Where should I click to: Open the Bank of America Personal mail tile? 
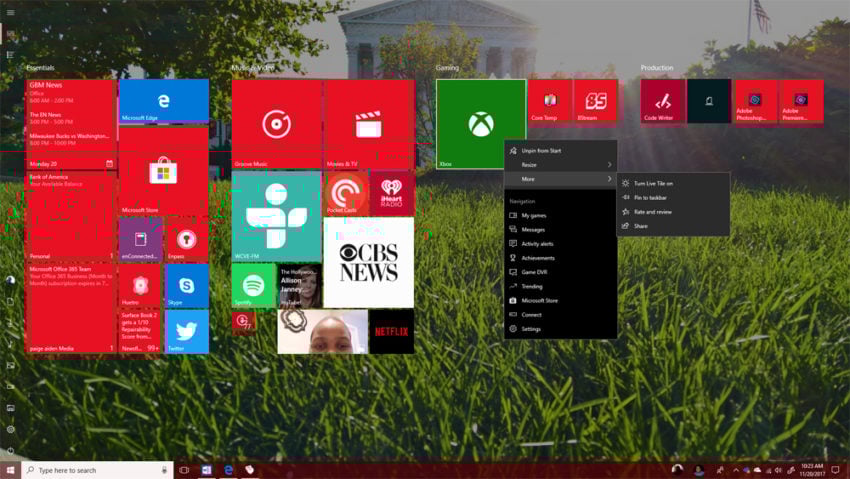[71, 217]
